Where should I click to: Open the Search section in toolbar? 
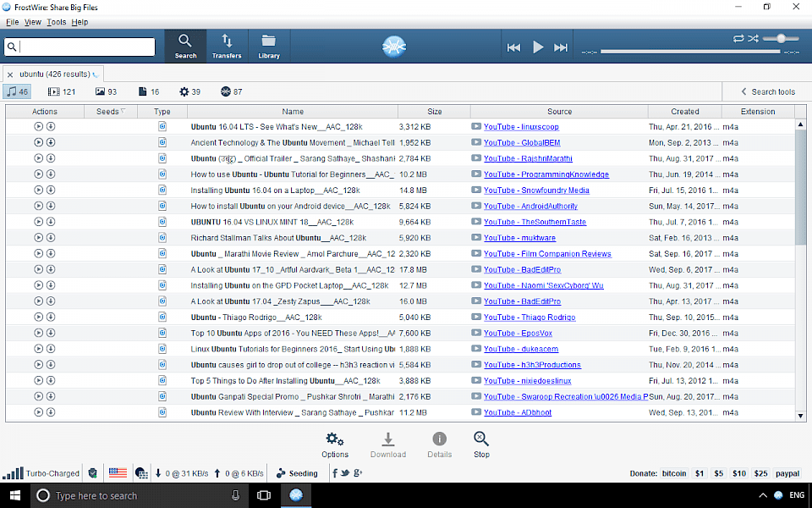coord(185,46)
